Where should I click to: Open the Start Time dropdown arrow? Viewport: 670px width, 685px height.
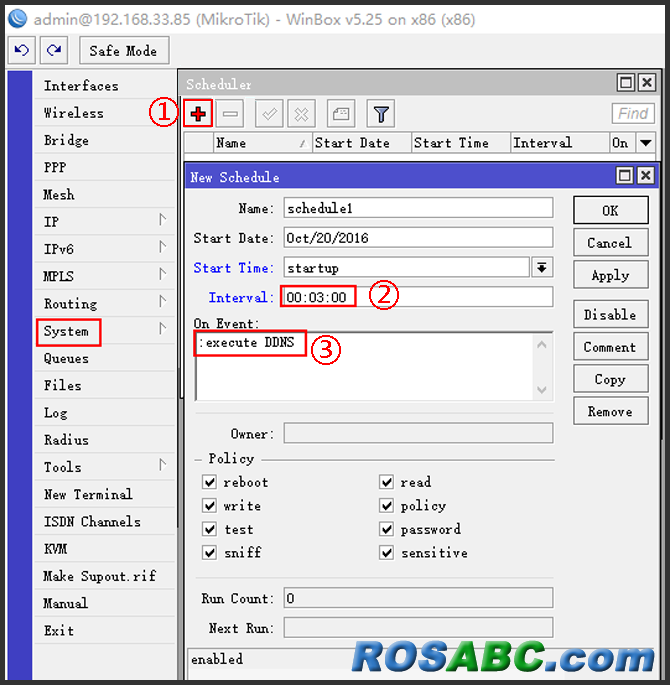tap(542, 267)
